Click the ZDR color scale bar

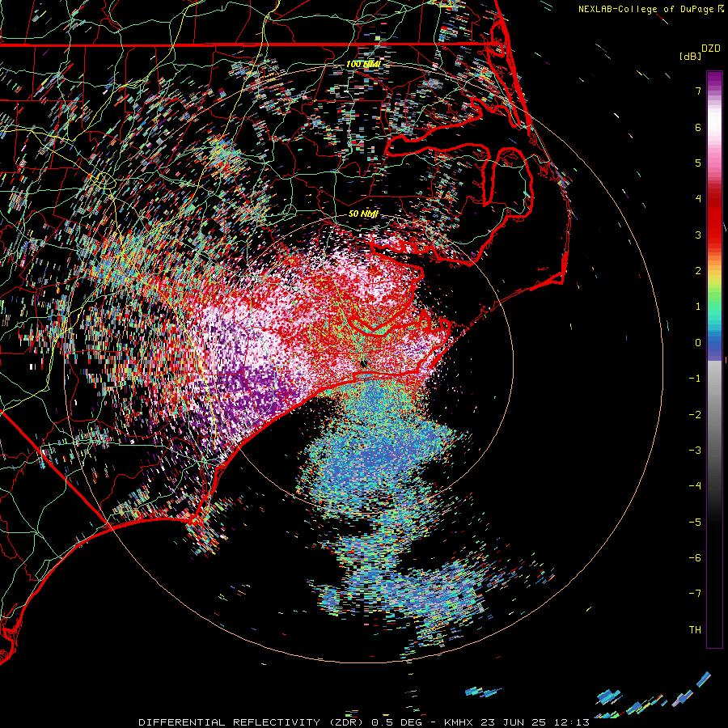pos(714,360)
